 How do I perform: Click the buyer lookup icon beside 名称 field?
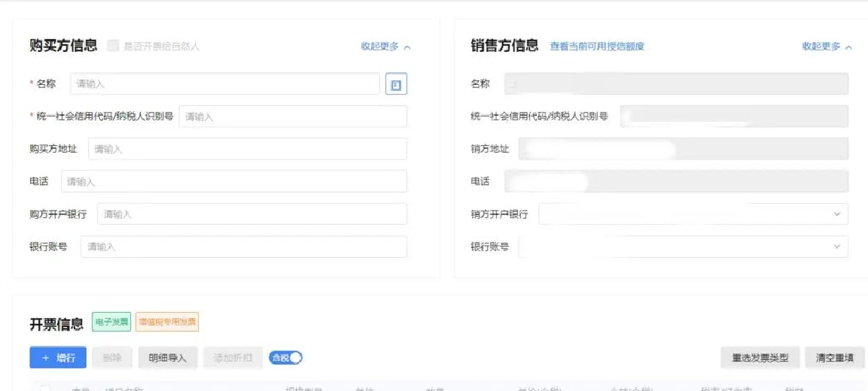pyautogui.click(x=396, y=84)
